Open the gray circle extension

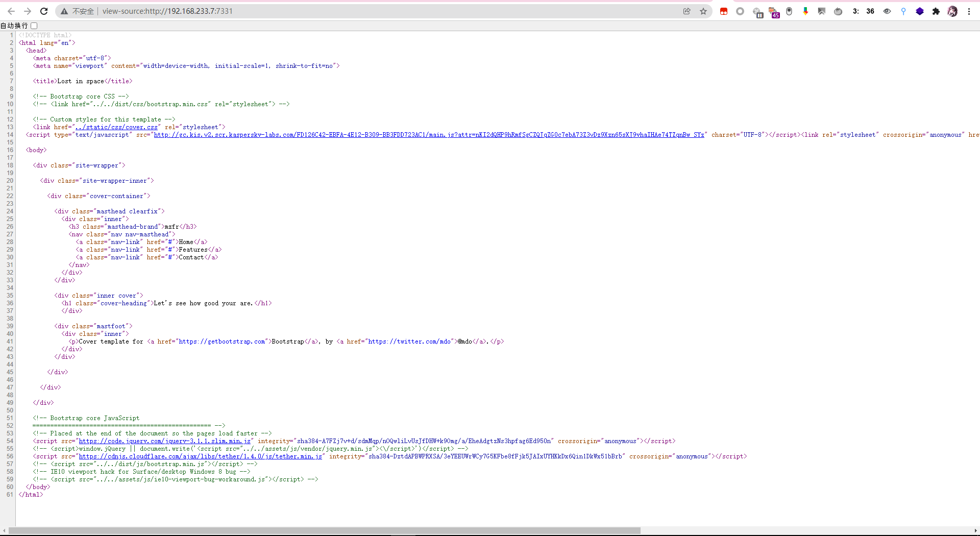point(740,11)
